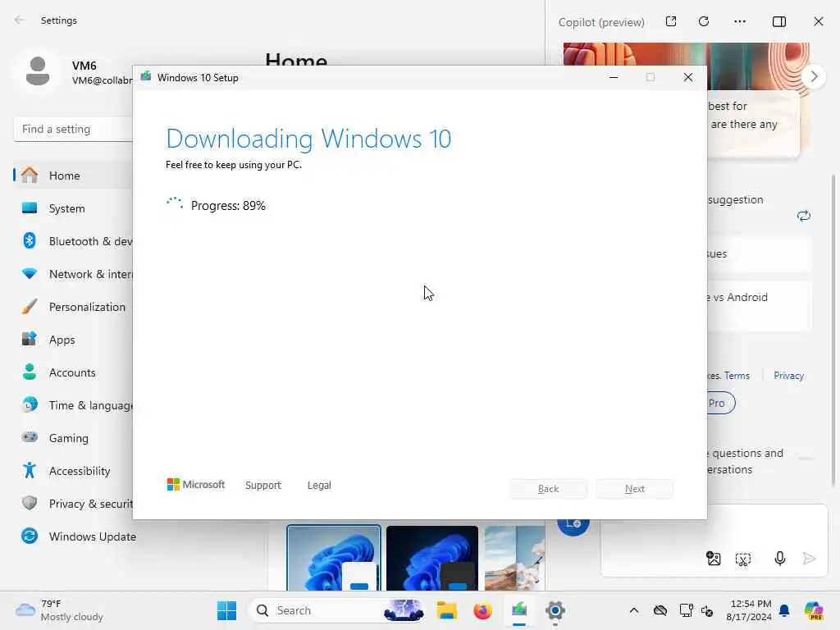Open Personalization settings category

(x=73, y=307)
